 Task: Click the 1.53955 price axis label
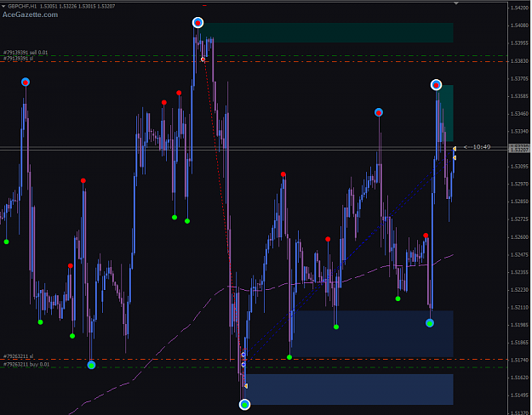519,43
